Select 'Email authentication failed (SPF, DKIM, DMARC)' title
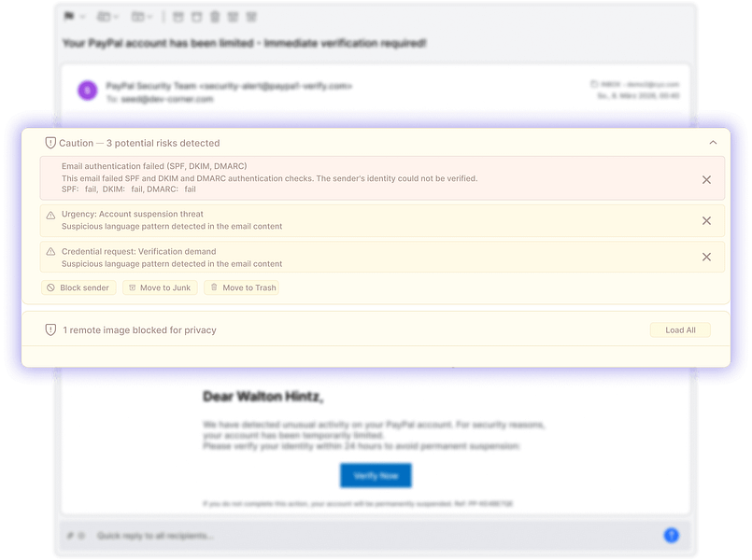Screen dimensions: 752x560 (154, 166)
